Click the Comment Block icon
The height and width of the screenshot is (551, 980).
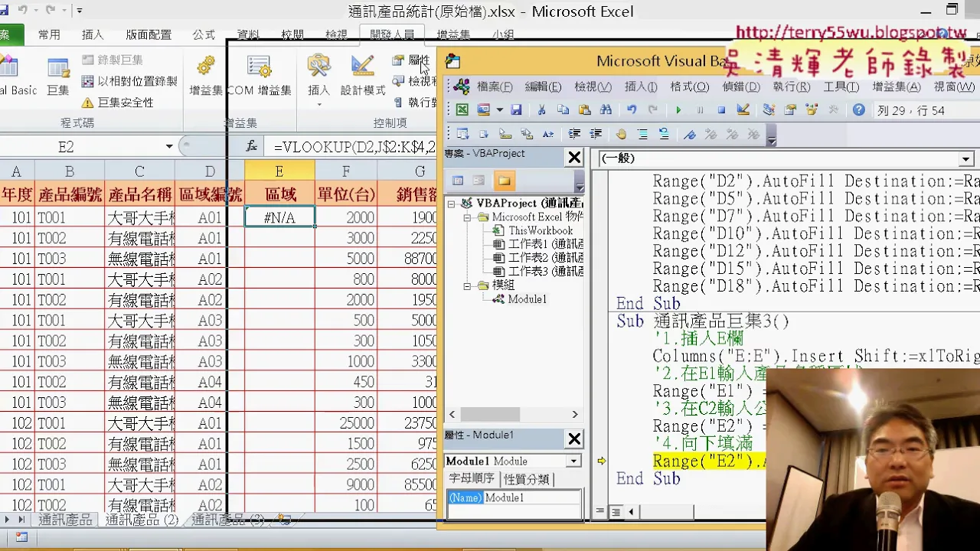click(642, 134)
